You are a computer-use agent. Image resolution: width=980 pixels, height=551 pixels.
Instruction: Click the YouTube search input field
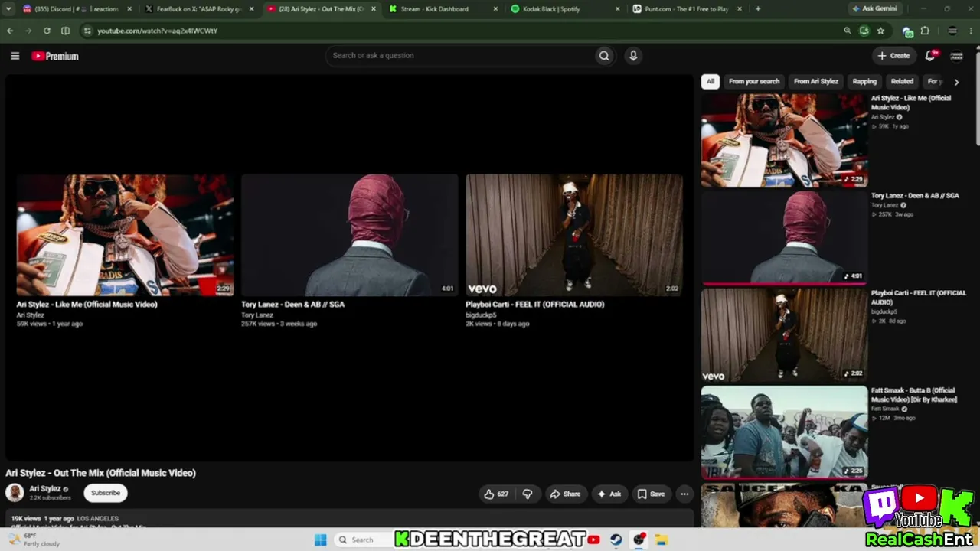pos(459,55)
